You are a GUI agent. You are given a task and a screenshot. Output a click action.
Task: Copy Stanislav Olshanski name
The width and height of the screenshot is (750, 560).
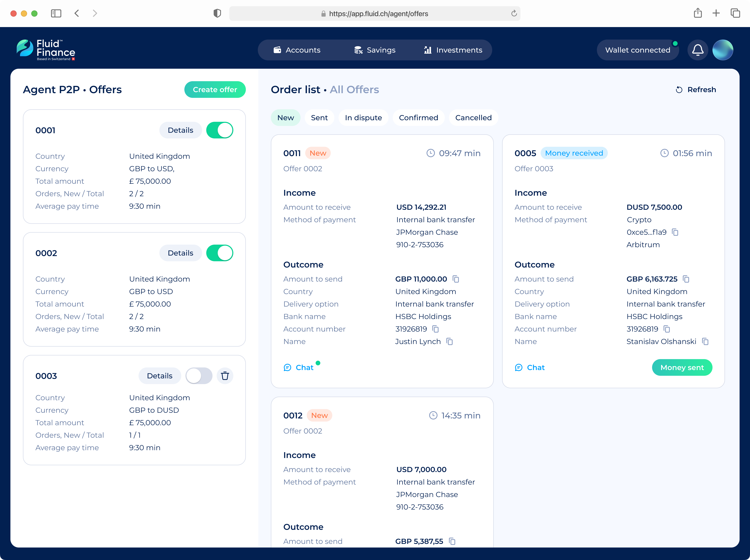point(705,341)
